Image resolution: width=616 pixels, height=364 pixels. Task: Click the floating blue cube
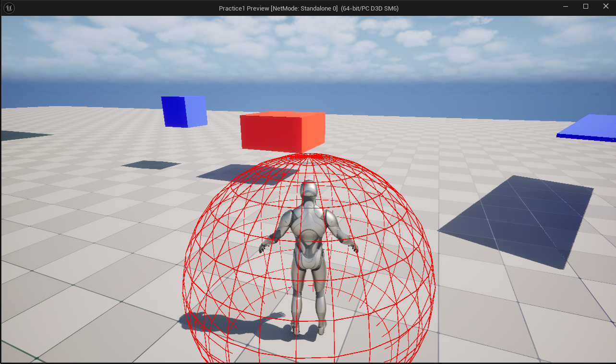click(x=184, y=111)
